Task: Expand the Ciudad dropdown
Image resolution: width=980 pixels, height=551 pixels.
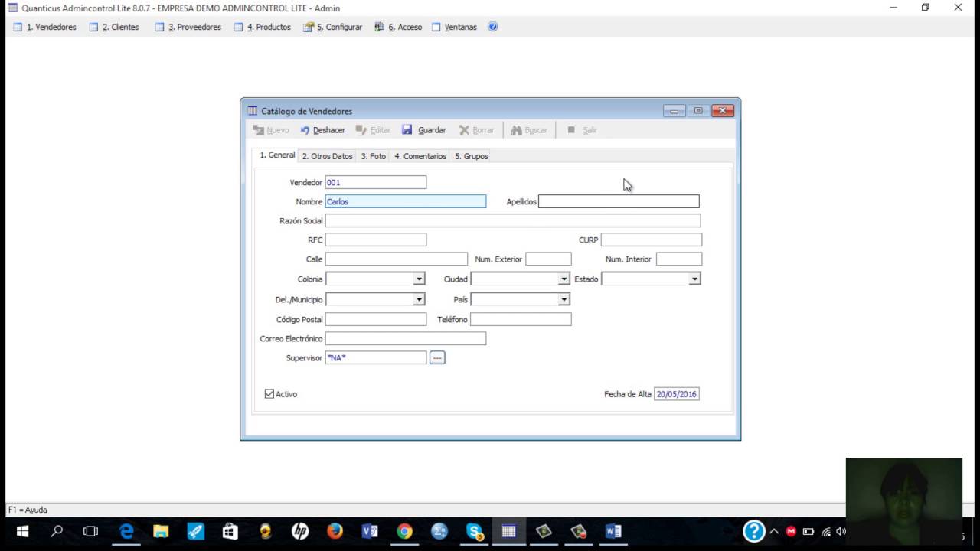Action: pos(564,279)
